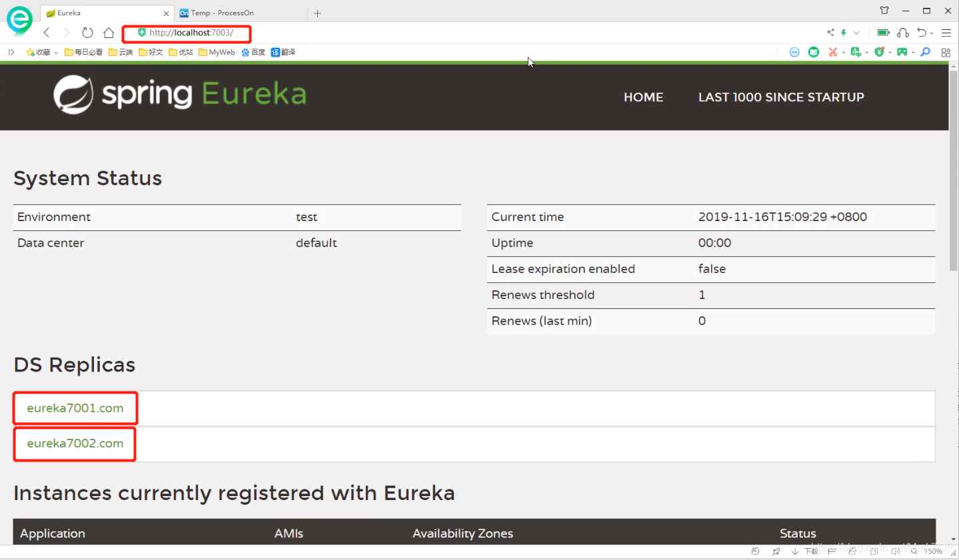Open the extensions grid icon
The image size is (959, 560).
click(946, 52)
